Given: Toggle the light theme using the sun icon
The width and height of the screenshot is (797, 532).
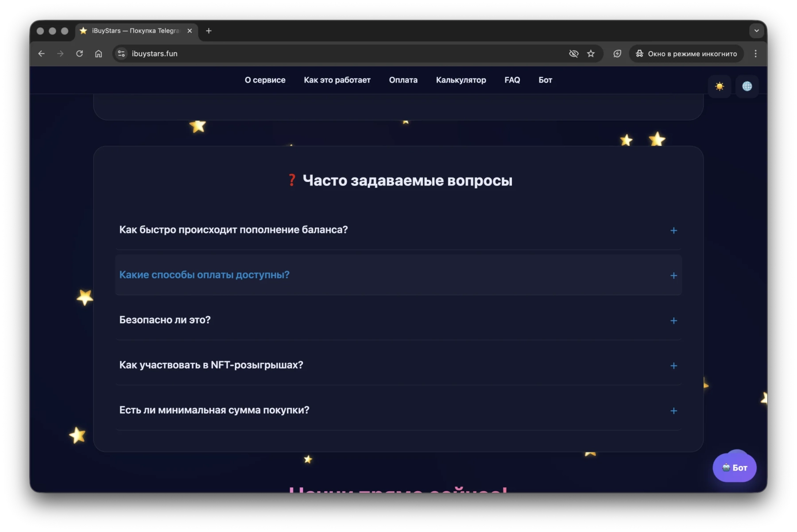Looking at the screenshot, I should pos(720,86).
